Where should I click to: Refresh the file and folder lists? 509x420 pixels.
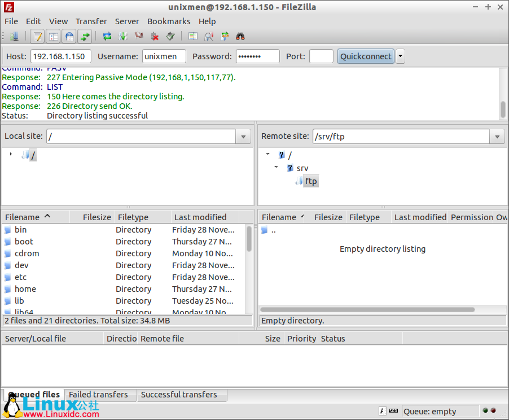point(107,36)
